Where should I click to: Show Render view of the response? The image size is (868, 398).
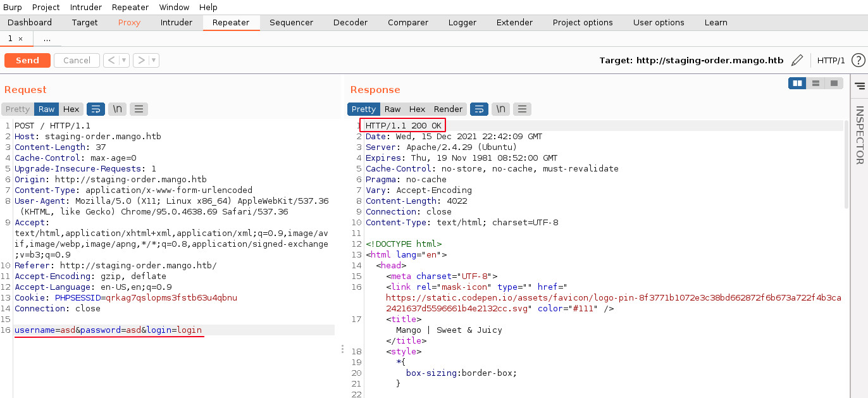click(448, 109)
